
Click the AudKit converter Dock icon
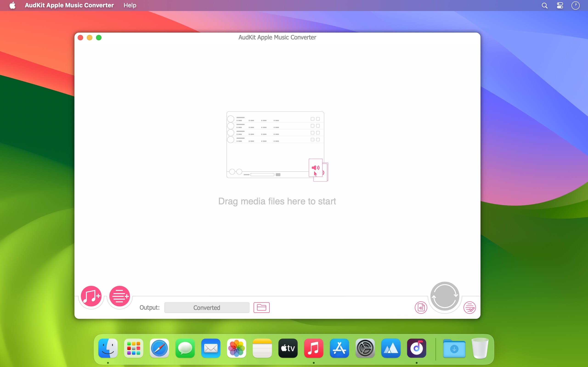[416, 348]
